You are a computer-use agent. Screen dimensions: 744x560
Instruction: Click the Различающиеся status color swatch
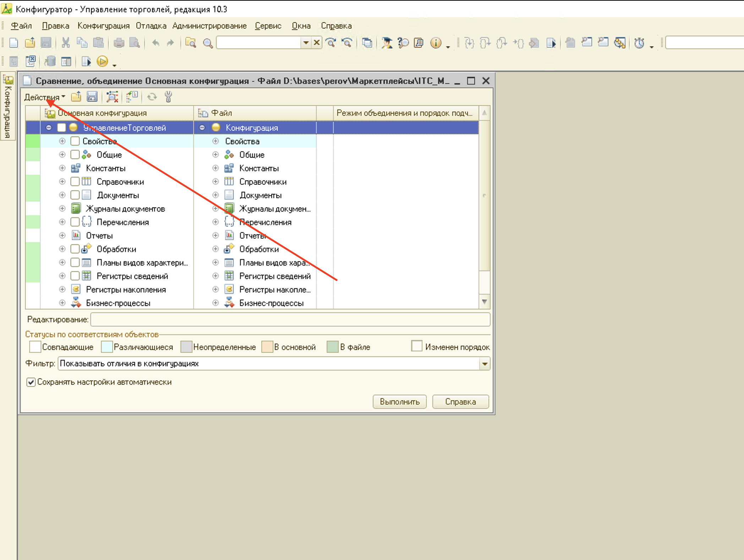pyautogui.click(x=107, y=347)
